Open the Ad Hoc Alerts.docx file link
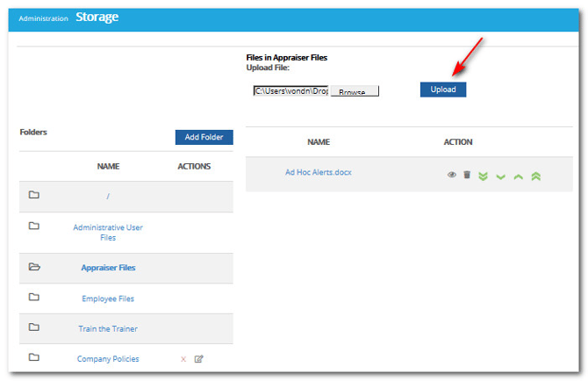Image resolution: width=588 pixels, height=381 pixels. click(x=319, y=172)
